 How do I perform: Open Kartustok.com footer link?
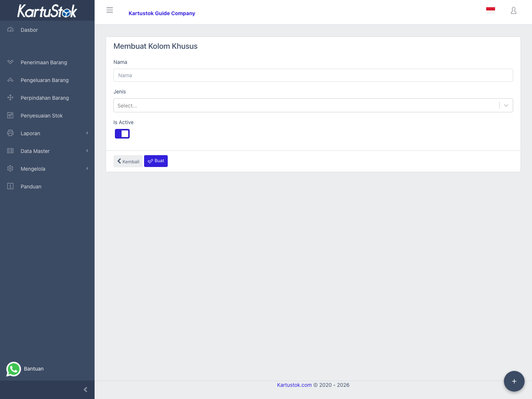tap(294, 385)
